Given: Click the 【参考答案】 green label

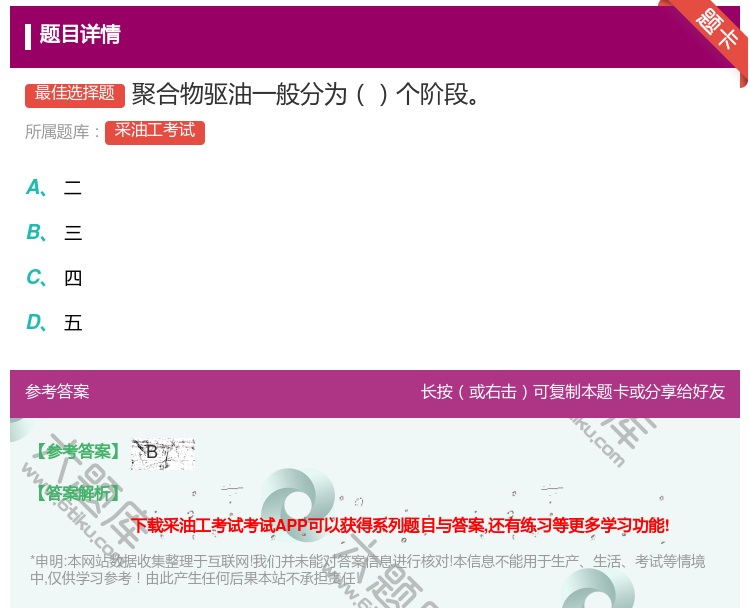Looking at the screenshot, I should coord(78,452).
